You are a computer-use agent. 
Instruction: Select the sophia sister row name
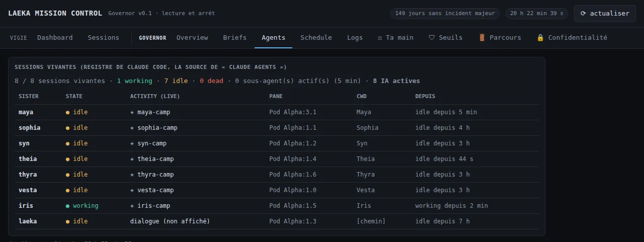point(30,128)
